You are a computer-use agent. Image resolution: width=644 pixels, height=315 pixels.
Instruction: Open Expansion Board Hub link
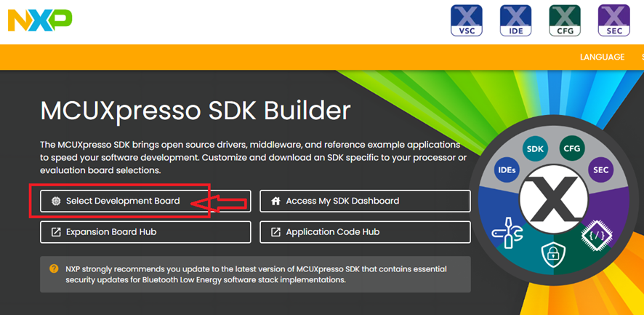click(145, 232)
